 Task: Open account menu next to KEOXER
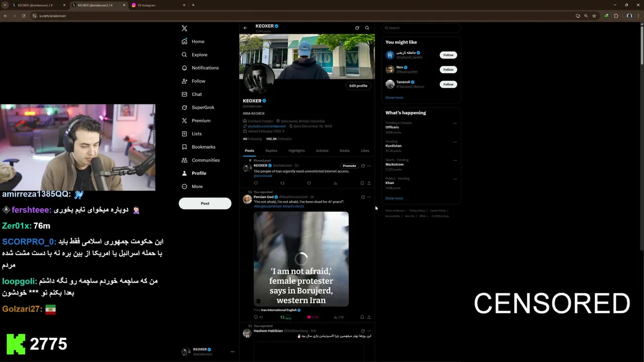point(232,352)
